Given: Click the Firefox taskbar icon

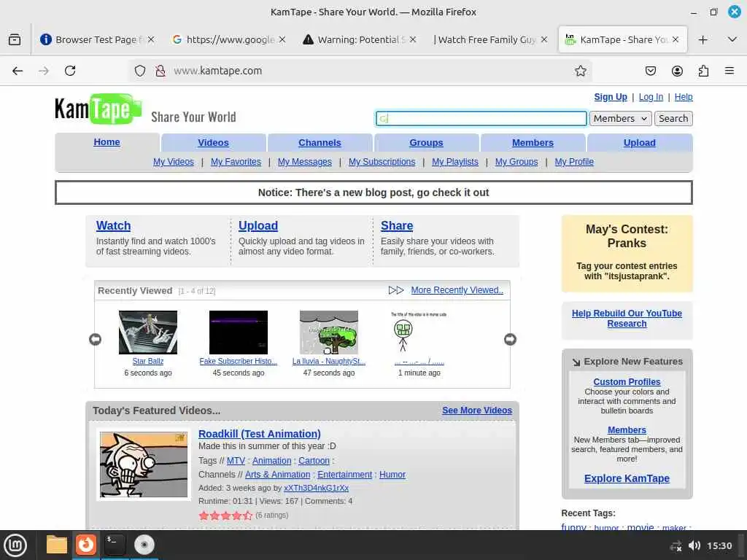Looking at the screenshot, I should pos(86,545).
